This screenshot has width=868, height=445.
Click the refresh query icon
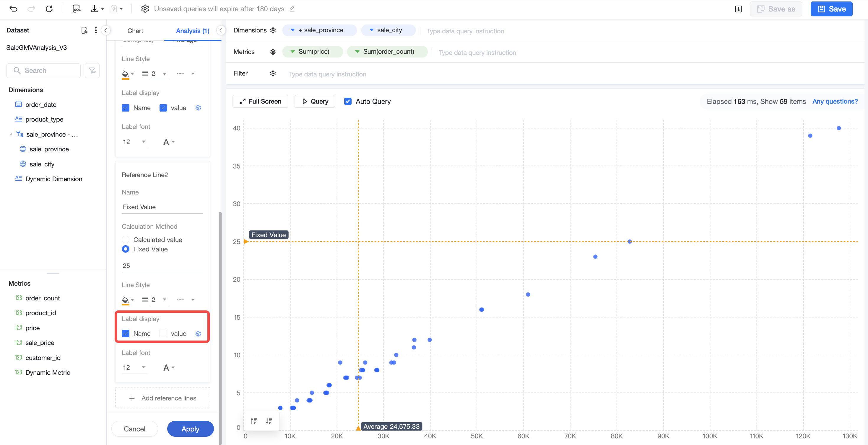pos(49,9)
